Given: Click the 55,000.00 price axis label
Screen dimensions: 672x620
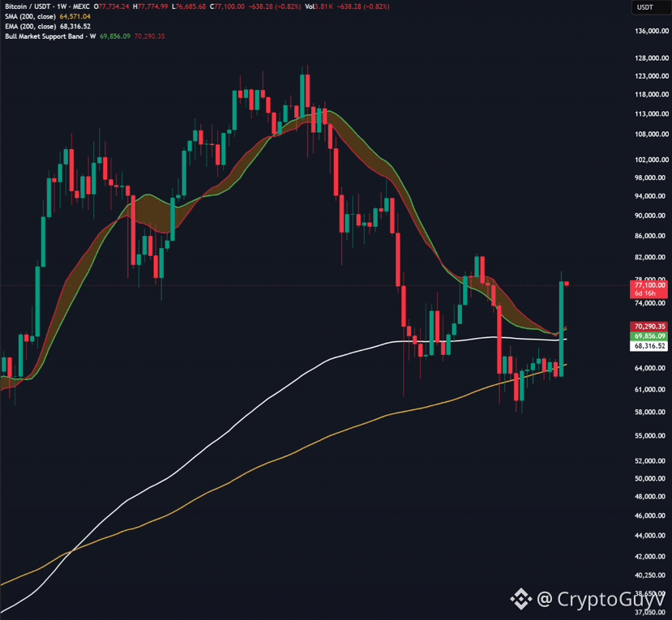Looking at the screenshot, I should (650, 436).
